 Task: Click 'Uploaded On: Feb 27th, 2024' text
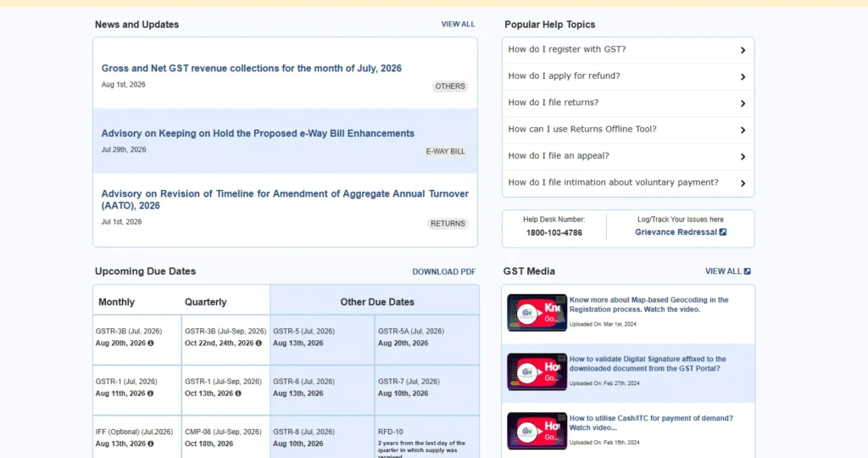point(604,383)
